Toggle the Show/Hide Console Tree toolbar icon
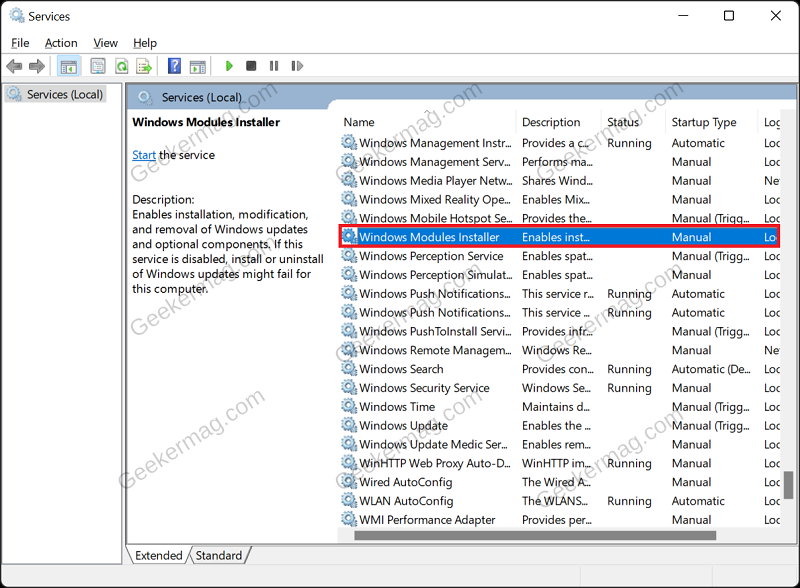 [x=68, y=66]
